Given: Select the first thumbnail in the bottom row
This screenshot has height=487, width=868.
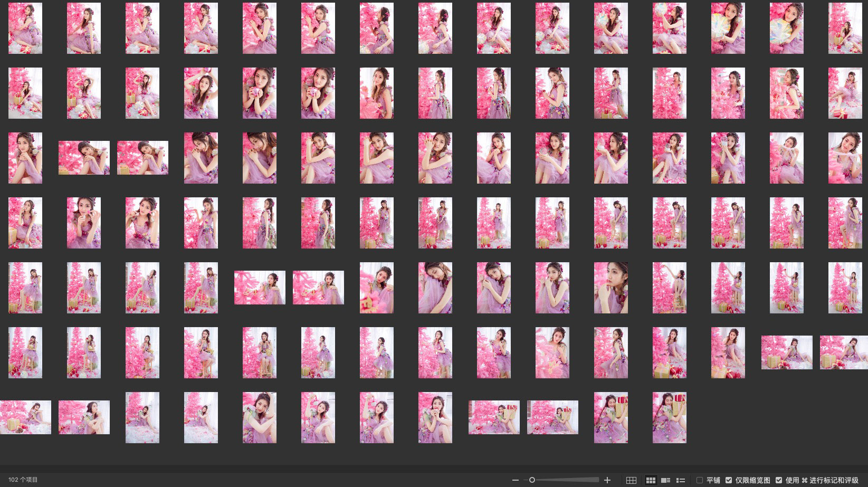Looking at the screenshot, I should pos(25,417).
